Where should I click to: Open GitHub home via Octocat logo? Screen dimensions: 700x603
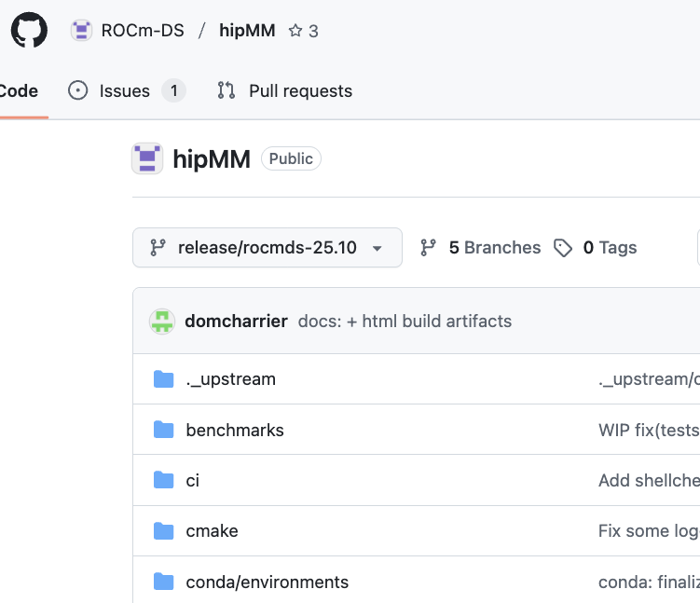(29, 30)
